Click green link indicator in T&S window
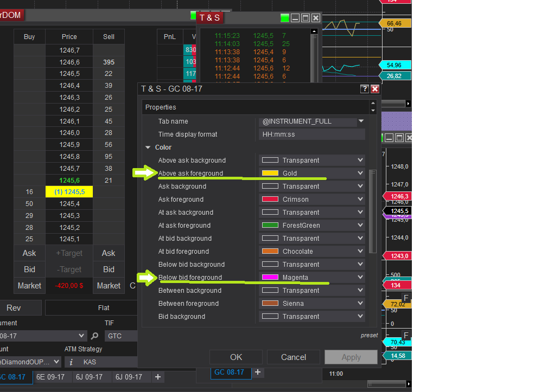 tap(285, 18)
